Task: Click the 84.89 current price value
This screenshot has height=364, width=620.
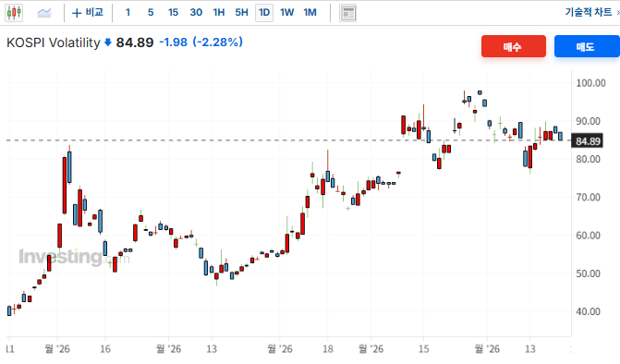Action: tap(134, 42)
